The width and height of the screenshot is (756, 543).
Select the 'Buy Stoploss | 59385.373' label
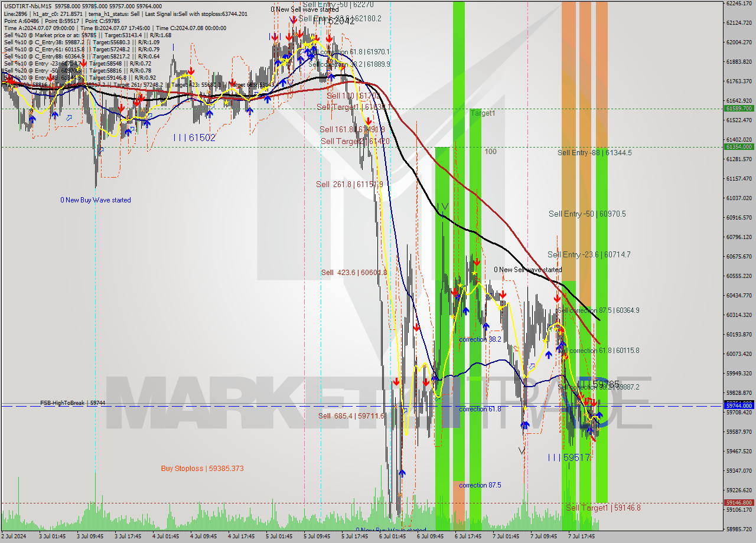coord(202,469)
